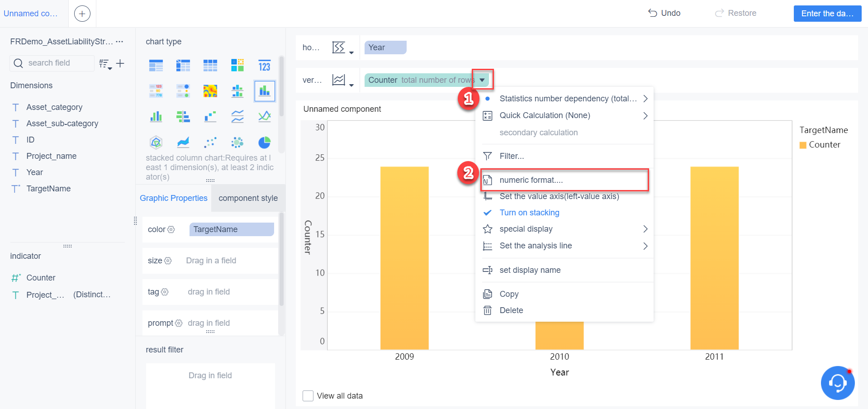Add a new component with plus icon
The height and width of the screenshot is (409, 868).
[x=82, y=14]
